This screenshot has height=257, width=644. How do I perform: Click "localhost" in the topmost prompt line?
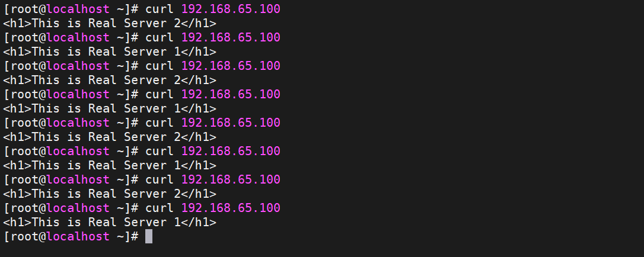(x=78, y=9)
